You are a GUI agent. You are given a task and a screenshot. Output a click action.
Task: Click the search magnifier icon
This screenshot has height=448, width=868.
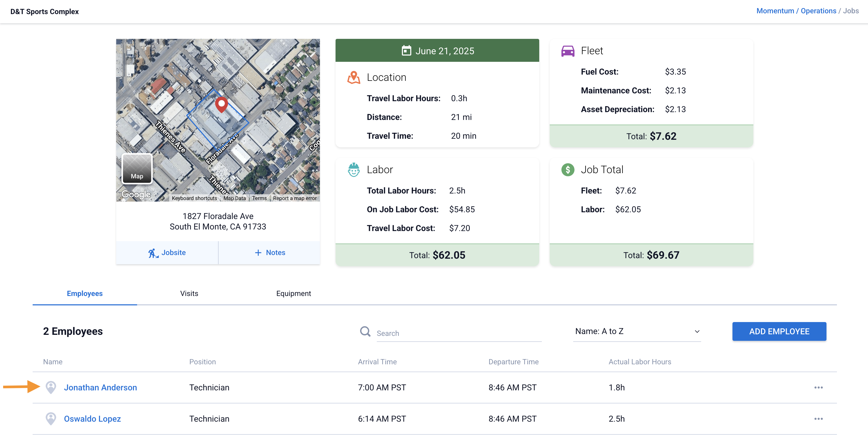[x=365, y=331]
